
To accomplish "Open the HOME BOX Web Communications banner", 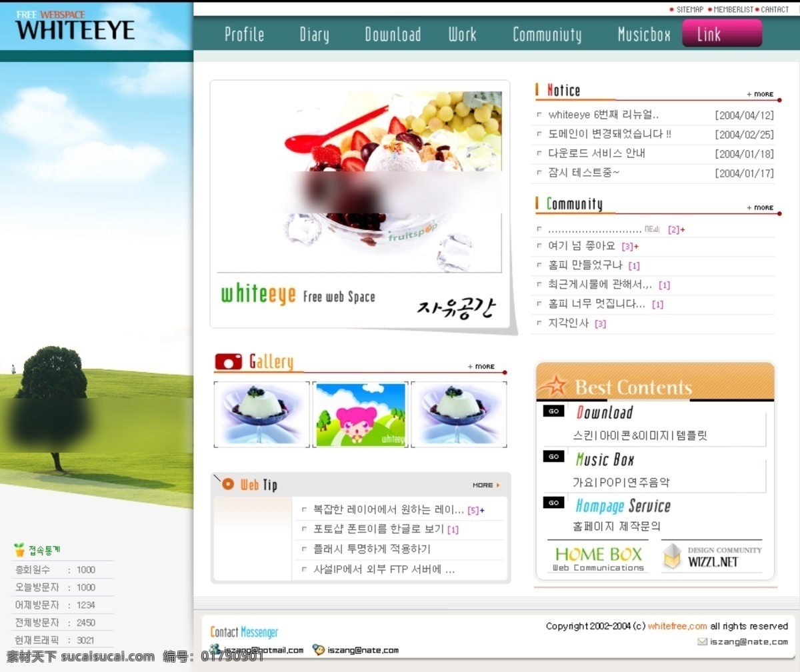I will [x=598, y=557].
